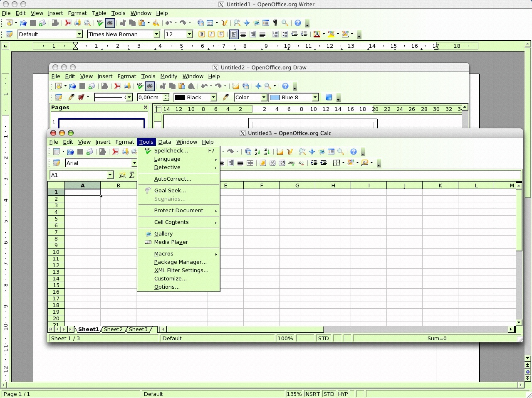Open Writer paragraph style dropdown showing Default
Viewport: 532px width, 398px height.
79,34
